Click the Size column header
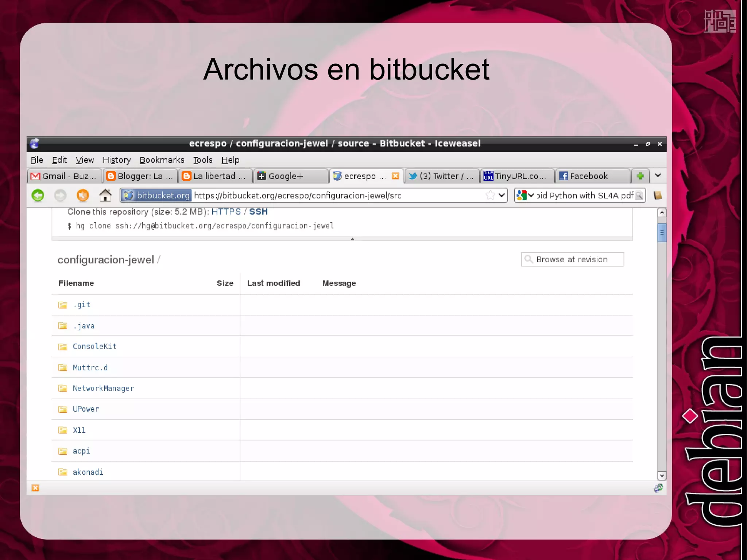747x560 pixels. [x=225, y=283]
